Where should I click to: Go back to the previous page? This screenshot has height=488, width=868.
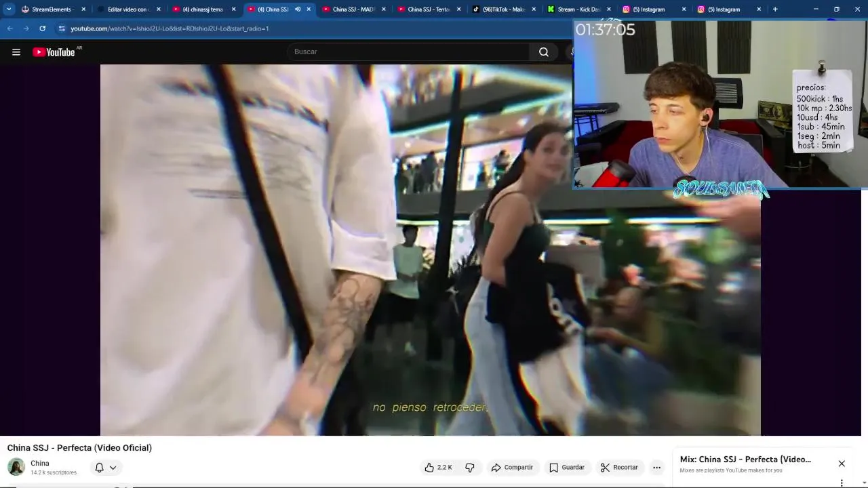pyautogui.click(x=10, y=28)
